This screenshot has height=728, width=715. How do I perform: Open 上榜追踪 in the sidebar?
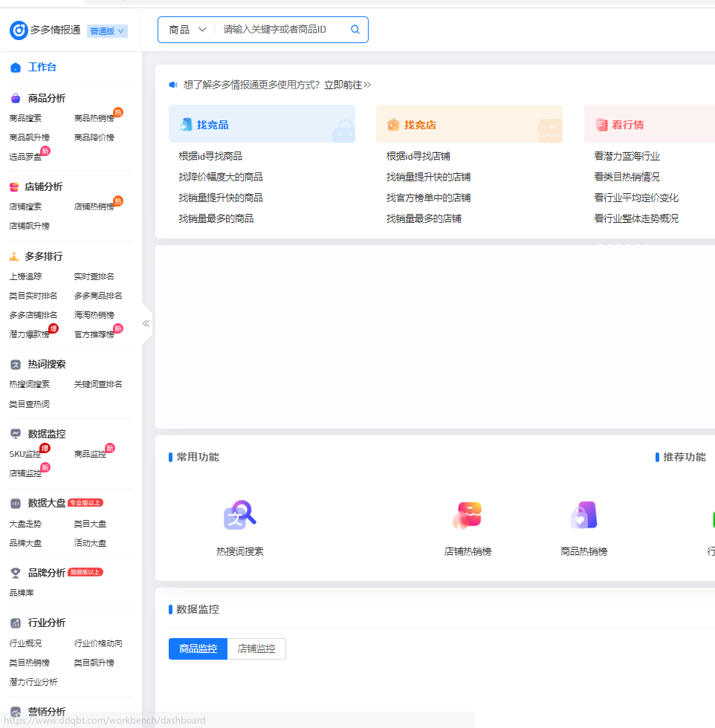click(25, 276)
